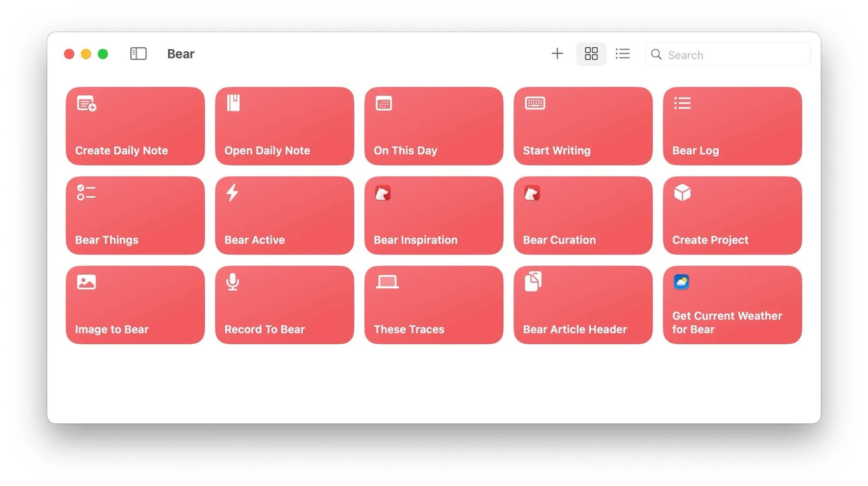
Task: Click the plus icon to add shortcut
Action: [557, 54]
